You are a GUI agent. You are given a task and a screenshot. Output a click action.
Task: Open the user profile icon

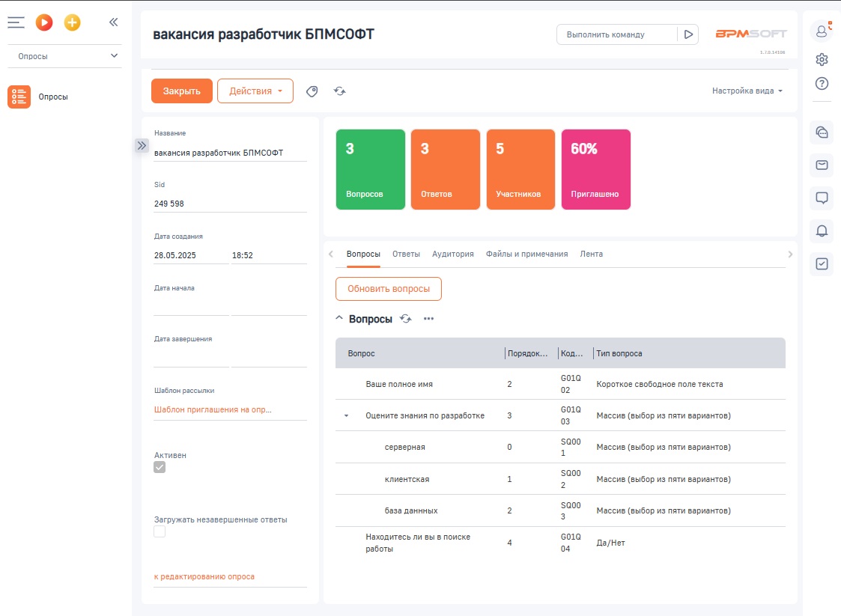tap(822, 31)
